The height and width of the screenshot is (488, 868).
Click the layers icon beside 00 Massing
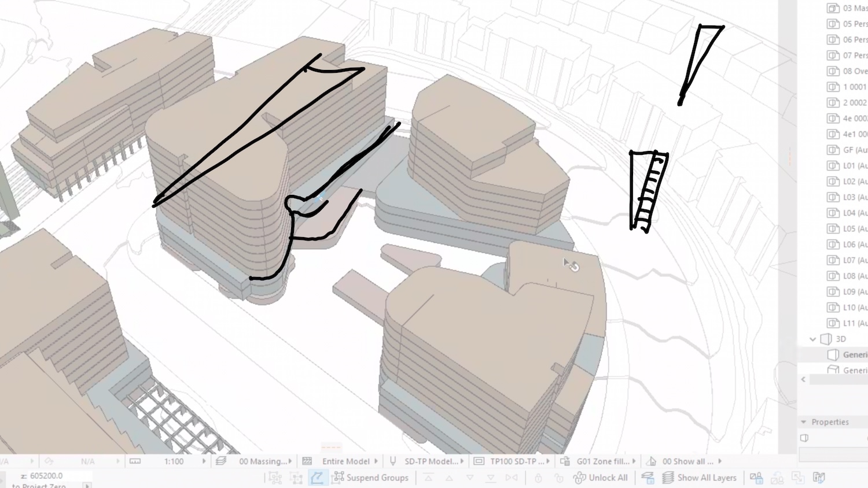[221, 461]
